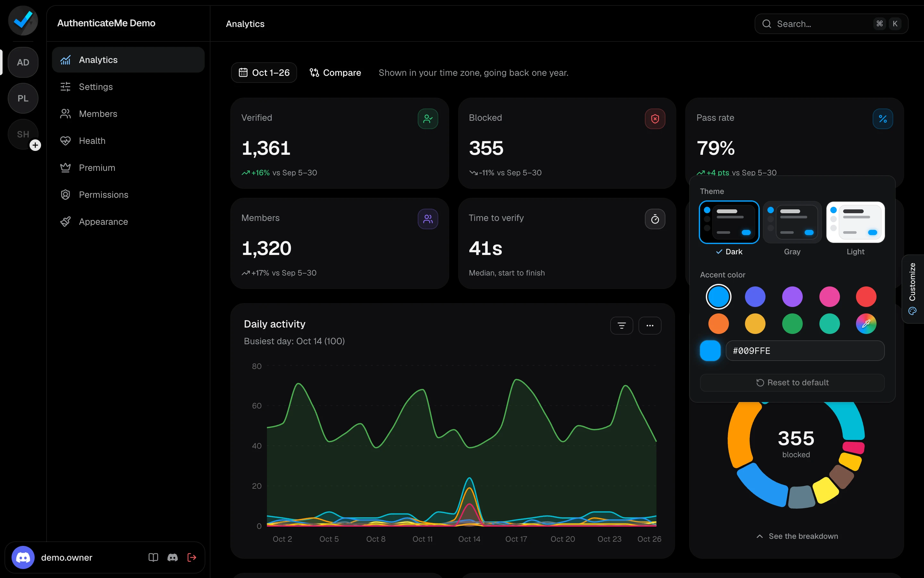Viewport: 924px width, 578px height.
Task: Open Appearance in sidebar
Action: coord(128,222)
